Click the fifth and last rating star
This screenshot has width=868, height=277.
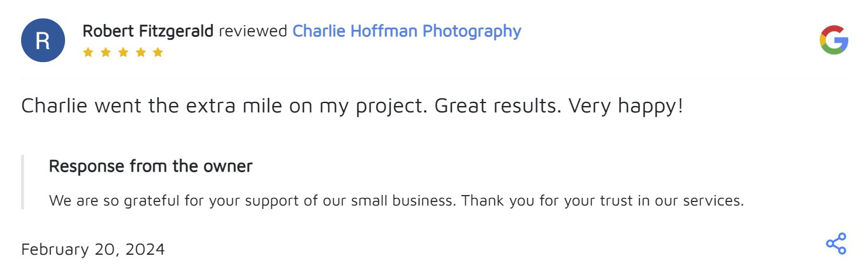tap(158, 53)
